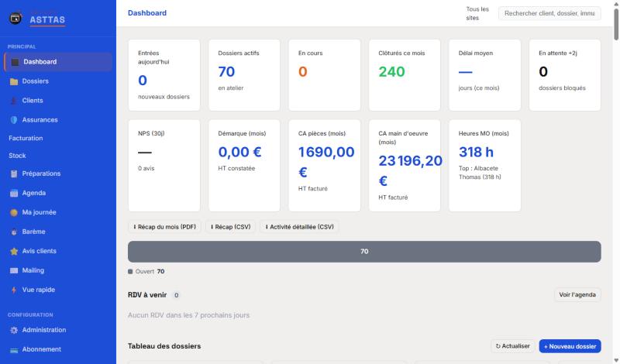Image resolution: width=620 pixels, height=364 pixels.
Task: Open Barème from the sidebar
Action: pos(57,232)
